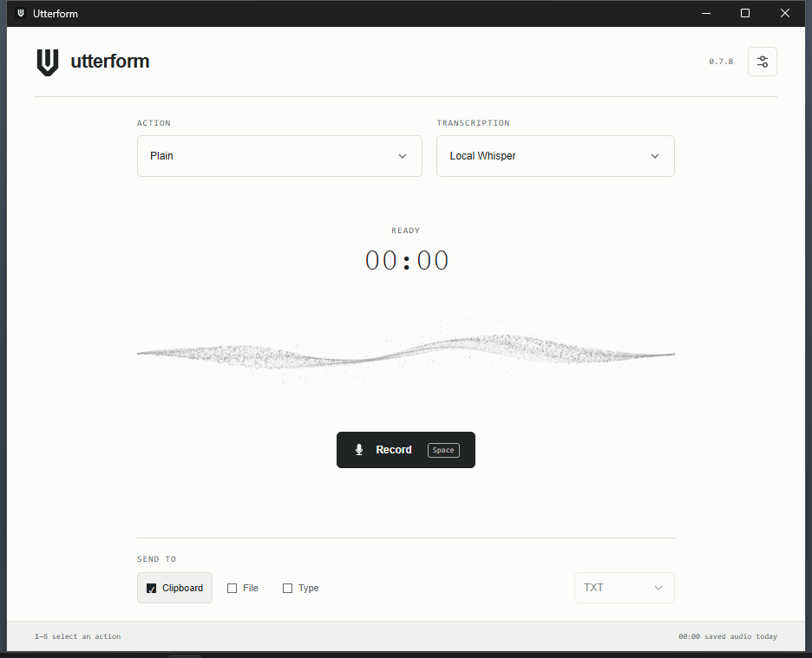Open the Action dropdown showing Plain

279,156
